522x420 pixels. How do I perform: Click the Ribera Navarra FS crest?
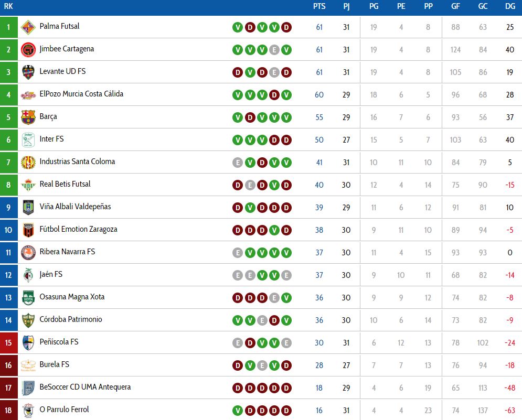(x=28, y=253)
